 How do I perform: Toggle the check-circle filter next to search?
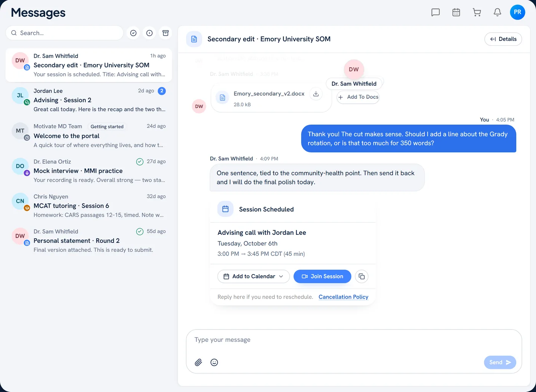[133, 33]
